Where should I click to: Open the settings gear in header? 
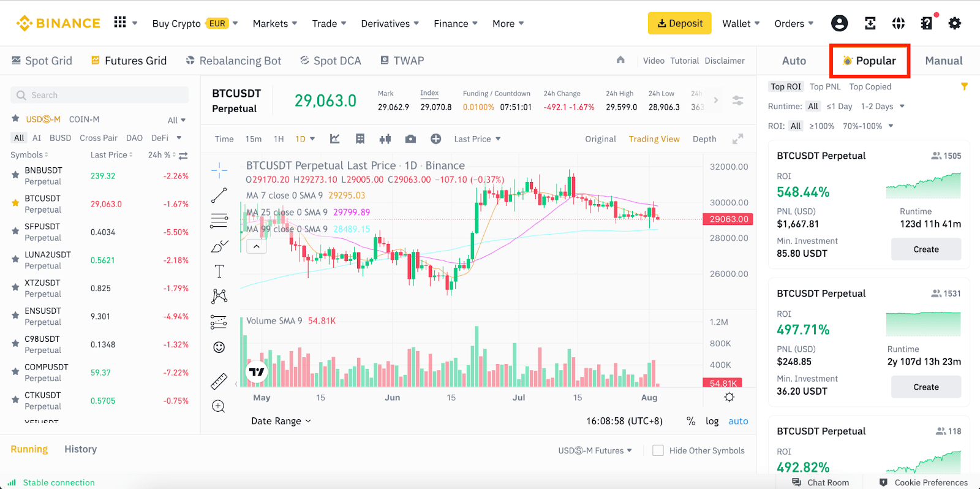(x=954, y=23)
